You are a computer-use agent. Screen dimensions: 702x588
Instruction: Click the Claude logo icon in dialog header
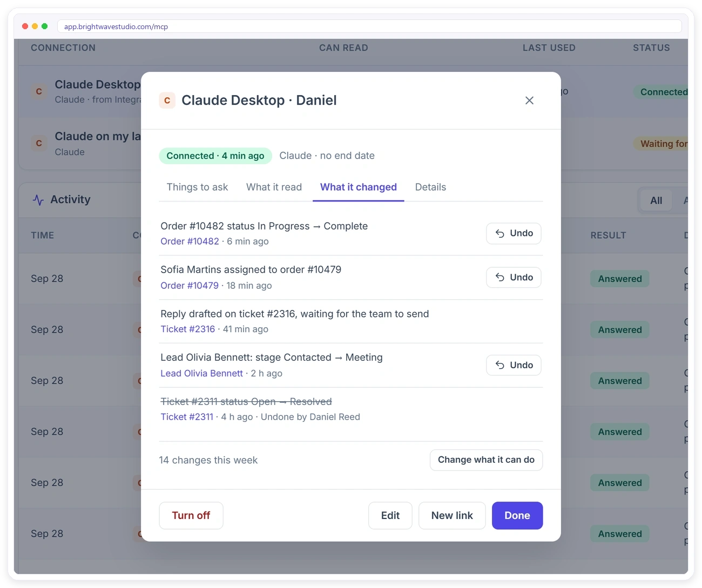tap(167, 100)
